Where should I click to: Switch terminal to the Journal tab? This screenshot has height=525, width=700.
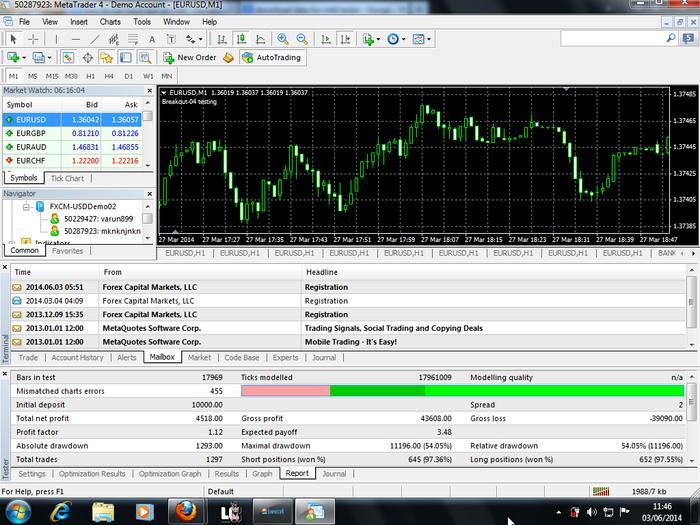pos(324,358)
